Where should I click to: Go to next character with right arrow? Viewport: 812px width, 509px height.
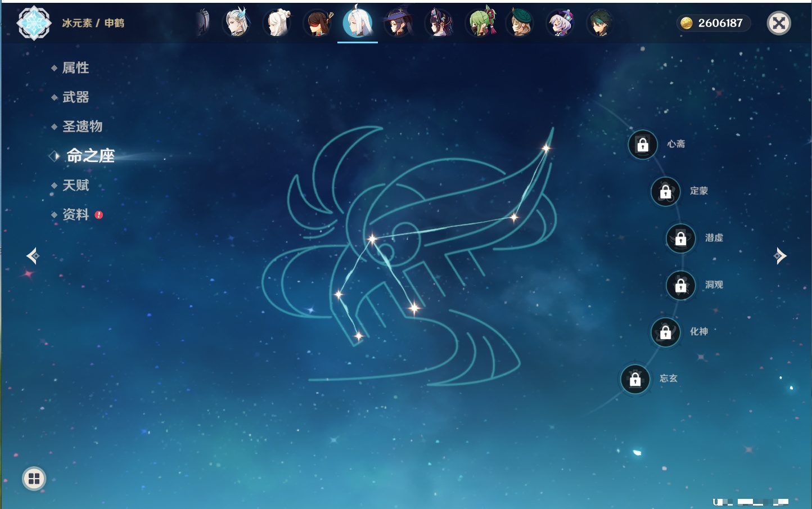coord(779,256)
